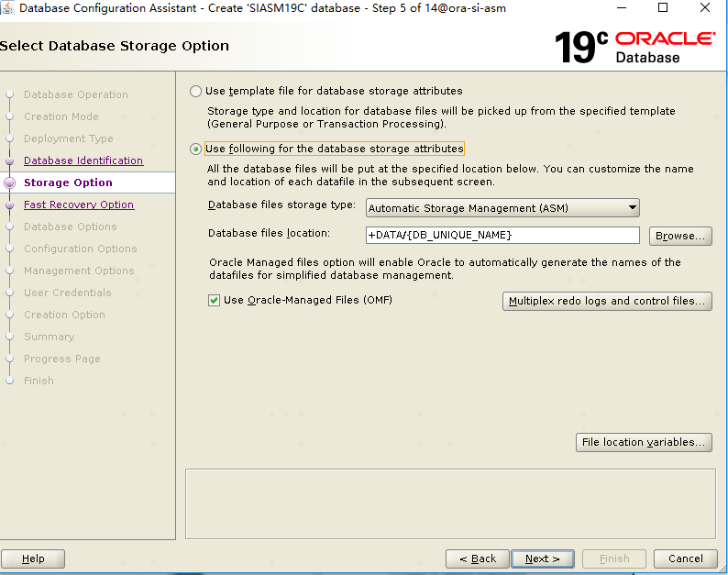The width and height of the screenshot is (728, 575).
Task: Close the Database Configuration Assistant window
Action: coord(705,8)
